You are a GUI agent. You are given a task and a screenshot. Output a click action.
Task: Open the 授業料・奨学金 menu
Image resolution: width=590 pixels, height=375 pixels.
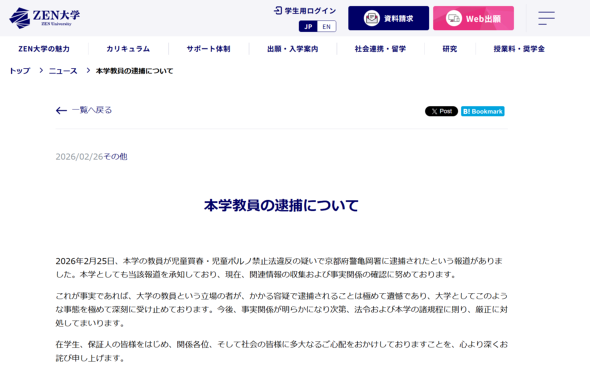[x=519, y=49]
